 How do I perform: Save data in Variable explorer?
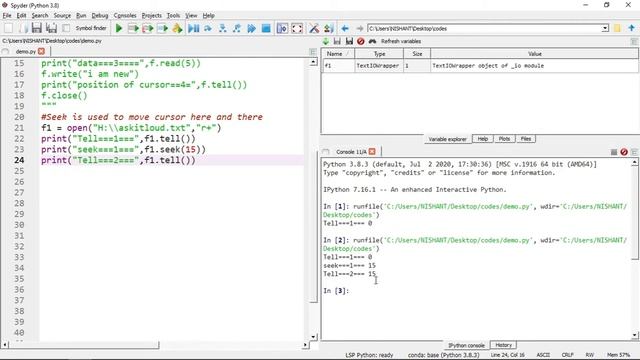[337, 41]
